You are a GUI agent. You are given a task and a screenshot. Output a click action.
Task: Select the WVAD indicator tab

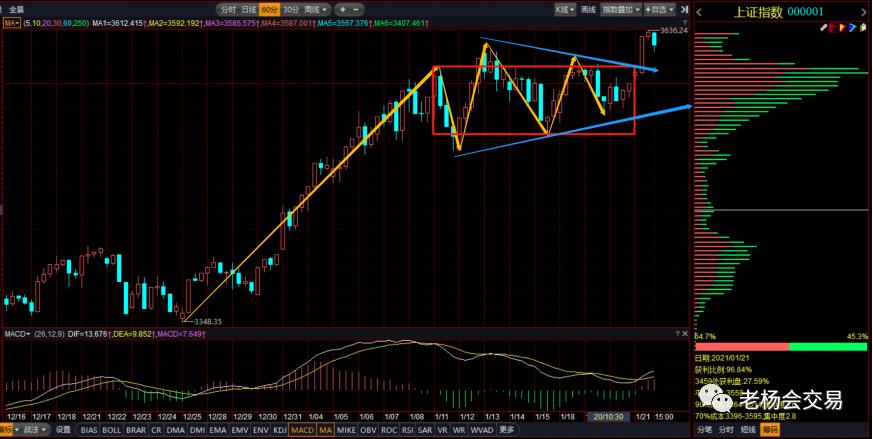(x=482, y=430)
